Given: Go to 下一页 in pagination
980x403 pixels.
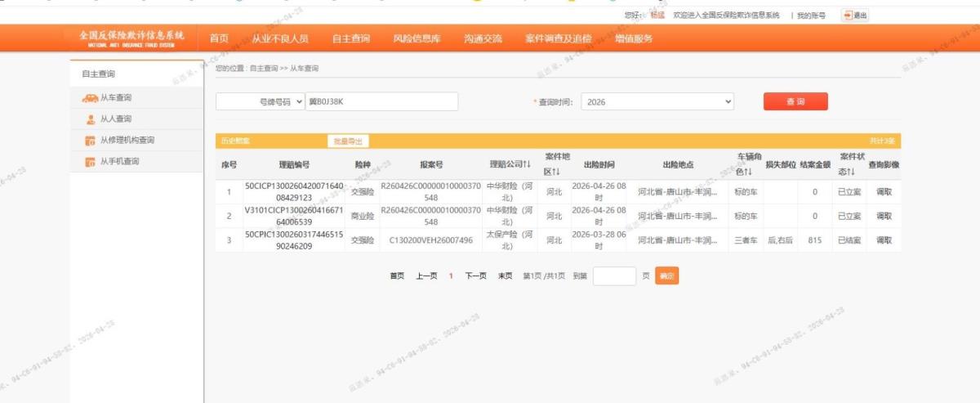Looking at the screenshot, I should pos(476,276).
